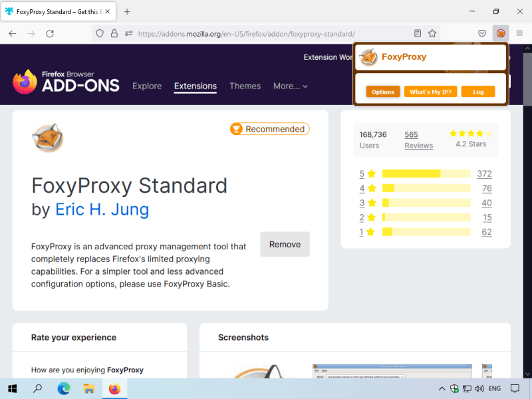The image size is (532, 399).
Task: Open a new browser tab
Action: pyautogui.click(x=127, y=11)
